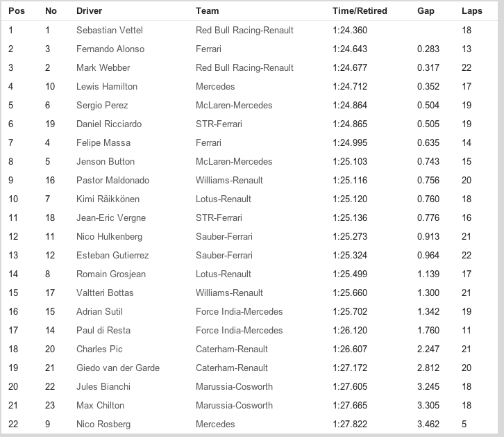Screen dimensions: 504x437
Task: Click the Nico Rosberg driver cell
Action: [x=102, y=424]
